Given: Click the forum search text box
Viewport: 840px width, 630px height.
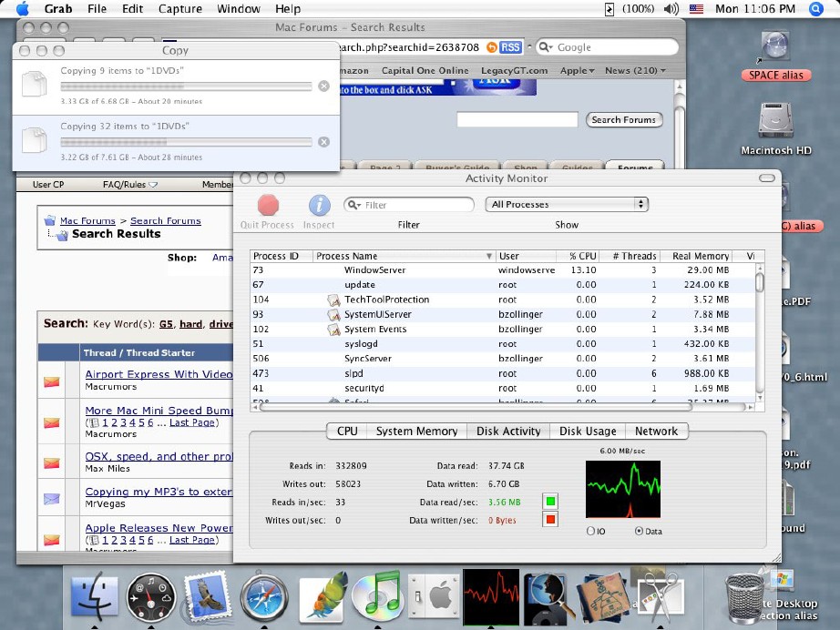Looking at the screenshot, I should tap(517, 119).
